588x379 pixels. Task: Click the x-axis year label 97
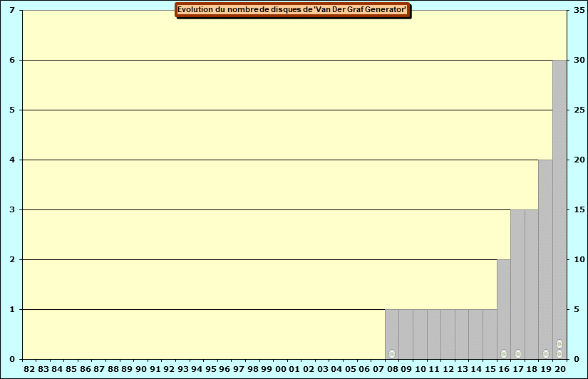(x=239, y=369)
